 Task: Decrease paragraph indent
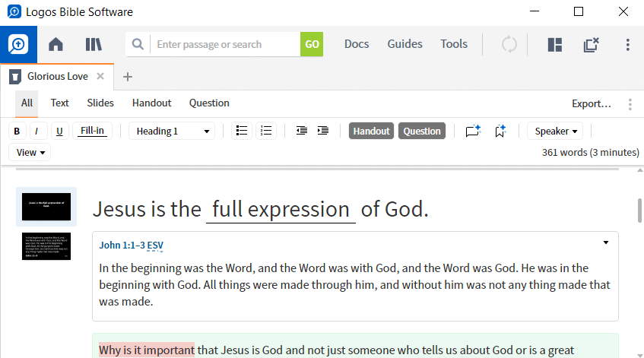[302, 131]
